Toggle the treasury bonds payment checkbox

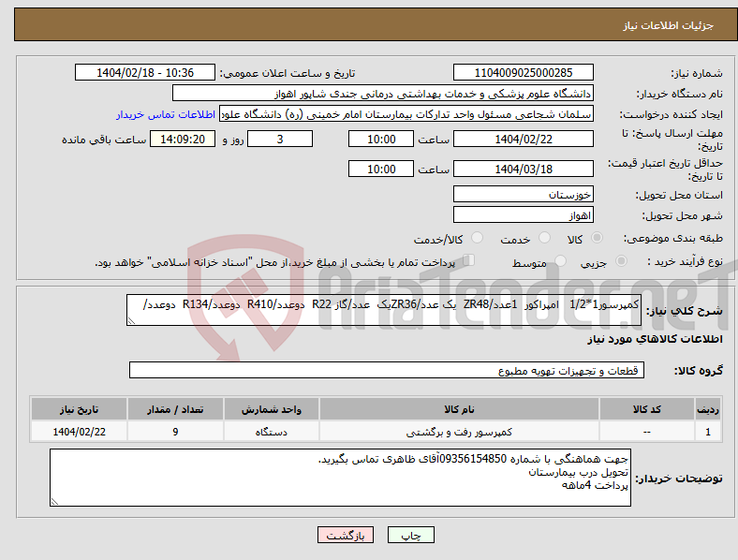468,260
